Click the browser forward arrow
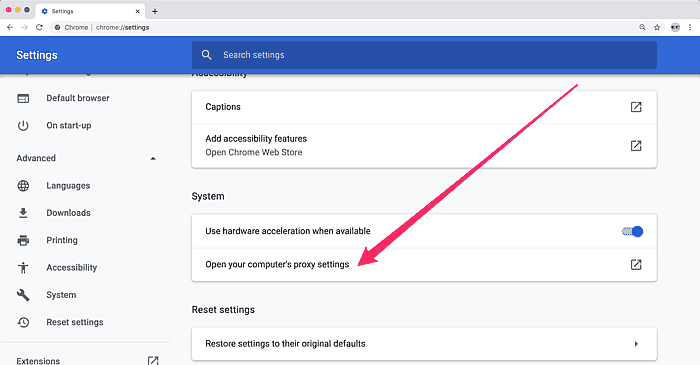The width and height of the screenshot is (700, 365). pos(25,27)
